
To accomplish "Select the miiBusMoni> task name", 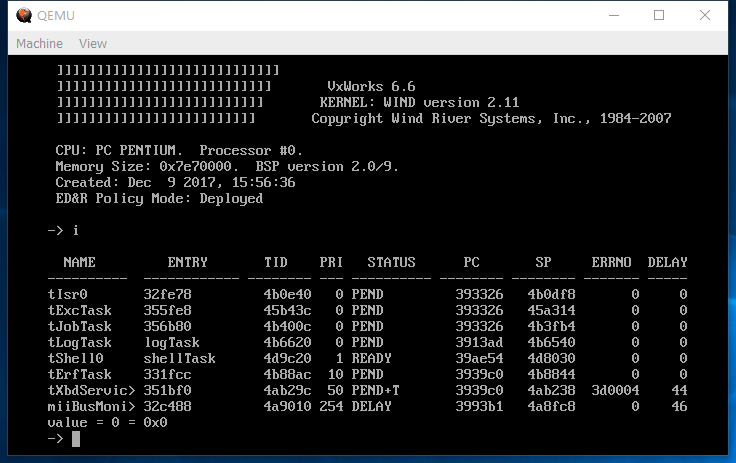I will [x=92, y=406].
